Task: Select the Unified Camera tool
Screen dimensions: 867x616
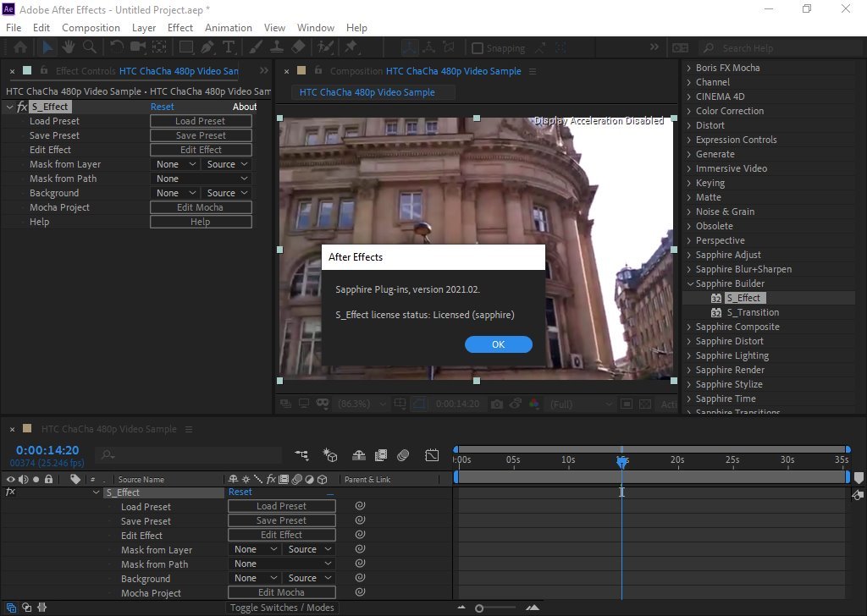Action: [x=138, y=47]
